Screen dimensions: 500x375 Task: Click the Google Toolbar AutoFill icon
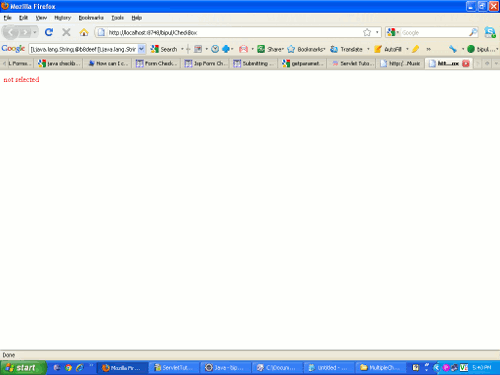[388, 49]
